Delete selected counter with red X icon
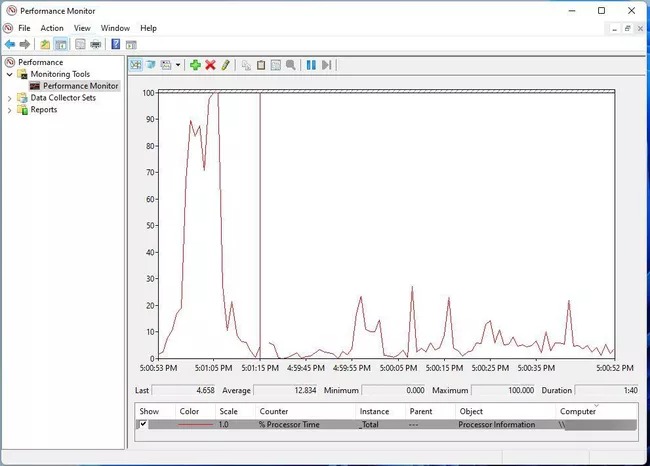The image size is (650, 466). tap(210, 65)
